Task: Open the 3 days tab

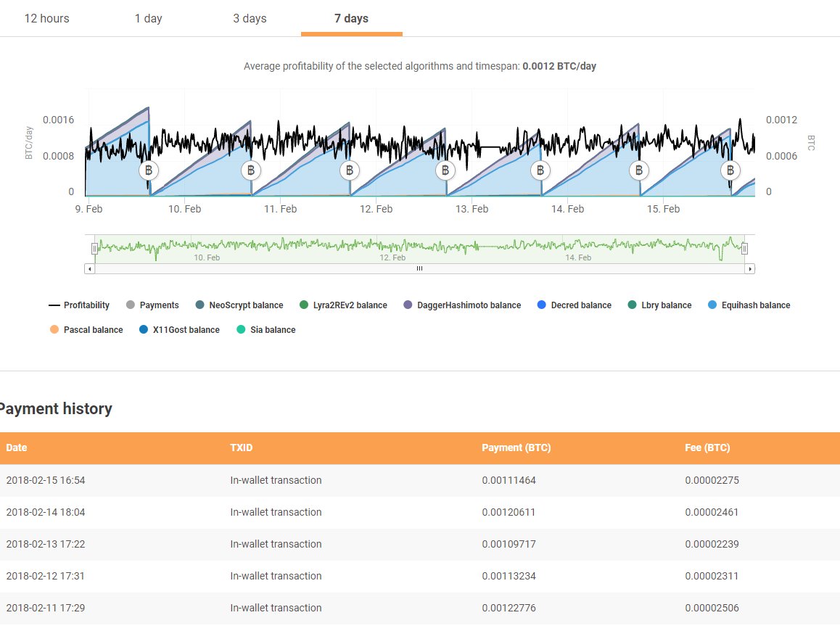Action: point(250,18)
